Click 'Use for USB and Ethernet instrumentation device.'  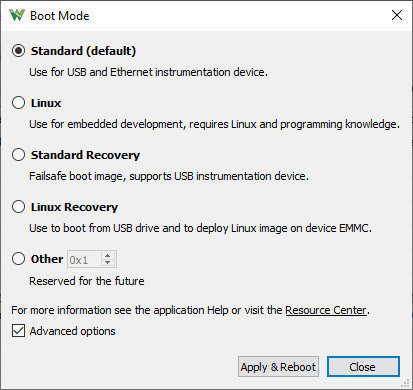148,72
